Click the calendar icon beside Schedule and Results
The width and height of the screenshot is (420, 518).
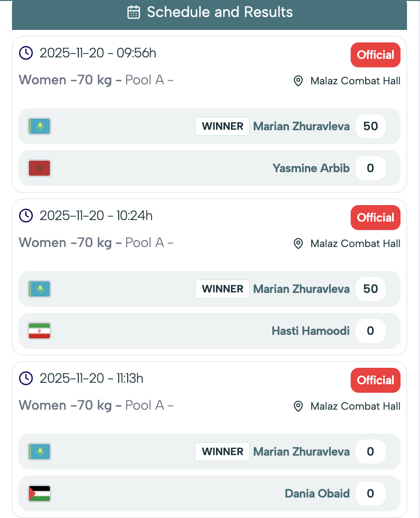133,12
